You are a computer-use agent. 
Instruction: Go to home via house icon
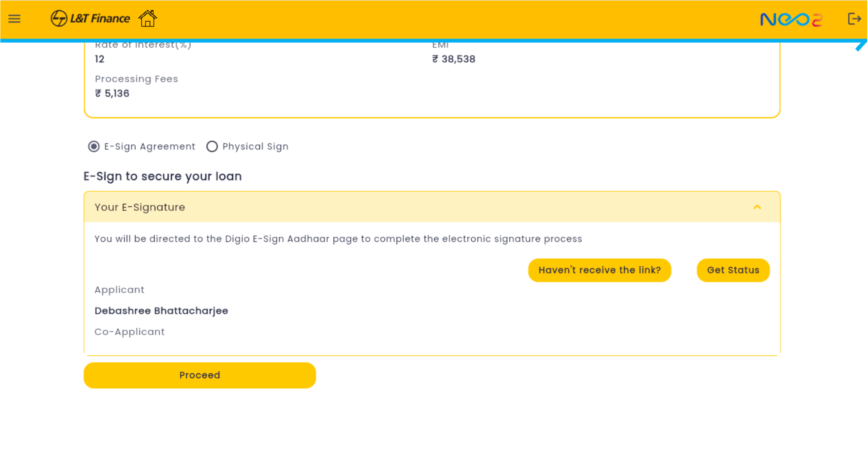coord(148,19)
